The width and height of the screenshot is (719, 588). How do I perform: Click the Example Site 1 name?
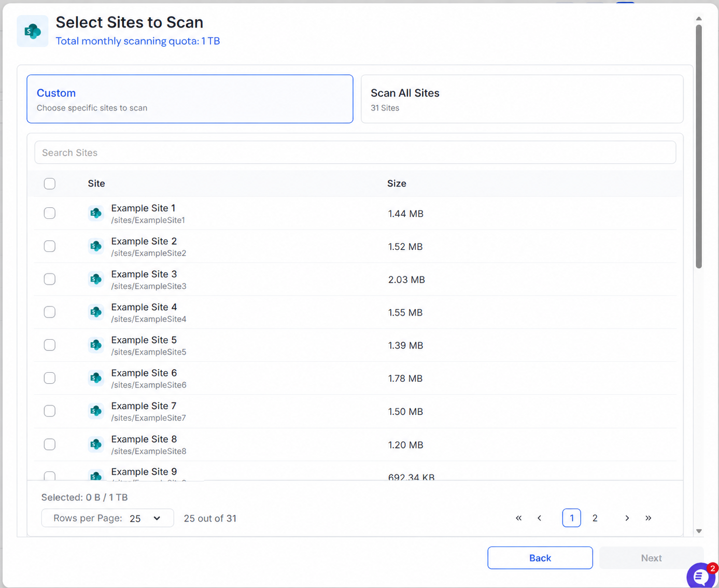(143, 208)
